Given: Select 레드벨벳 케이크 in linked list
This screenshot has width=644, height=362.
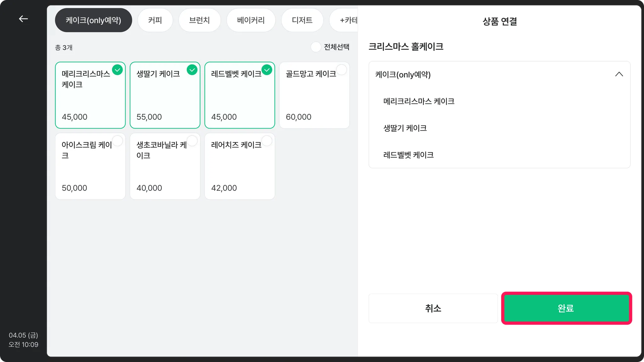Looking at the screenshot, I should (408, 155).
